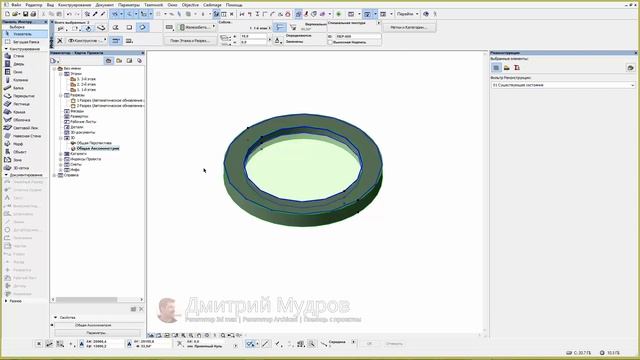Toggle the rectangle geometry method in info box
This screenshot has height=360, width=640.
(129, 27)
